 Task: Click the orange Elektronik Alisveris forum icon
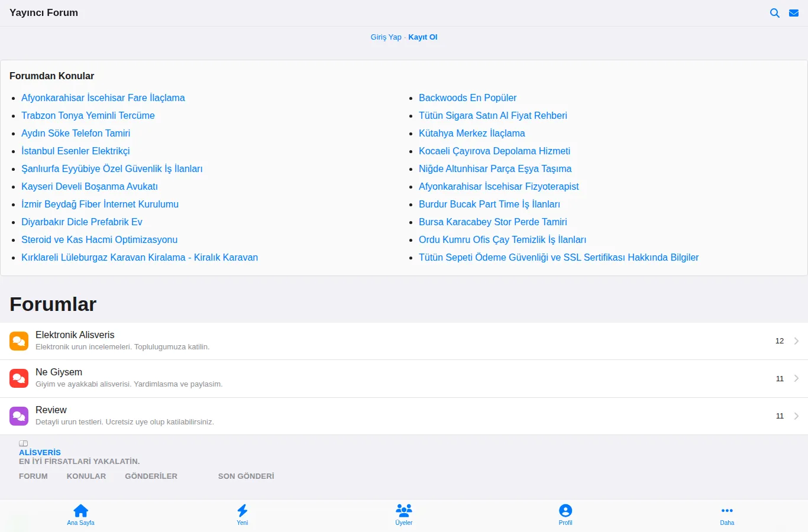(x=19, y=341)
